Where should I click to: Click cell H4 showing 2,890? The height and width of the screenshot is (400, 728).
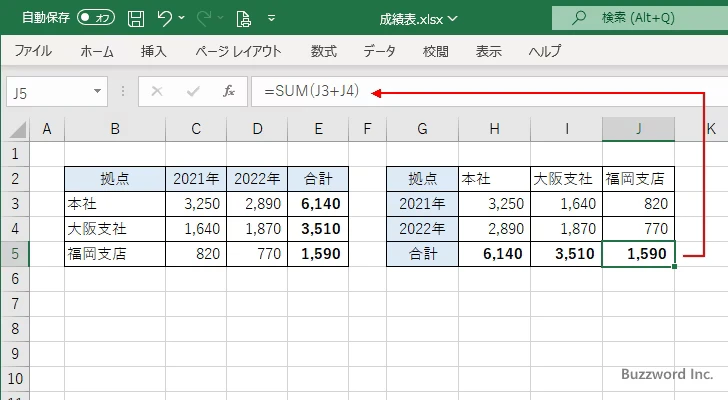coord(494,229)
